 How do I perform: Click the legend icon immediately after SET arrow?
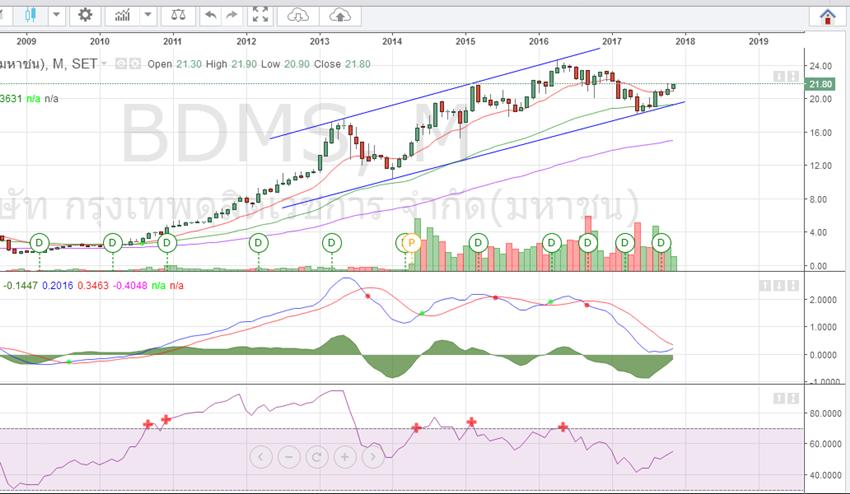coord(121,64)
